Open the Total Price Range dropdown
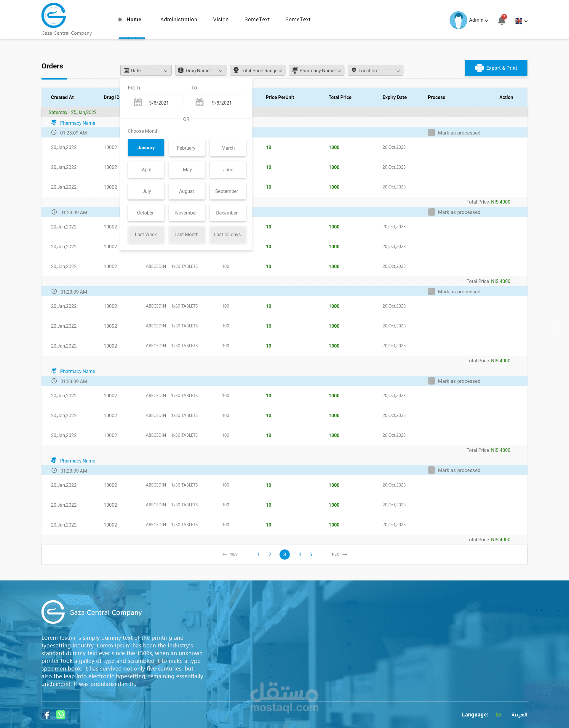569x728 pixels. pyautogui.click(x=257, y=70)
